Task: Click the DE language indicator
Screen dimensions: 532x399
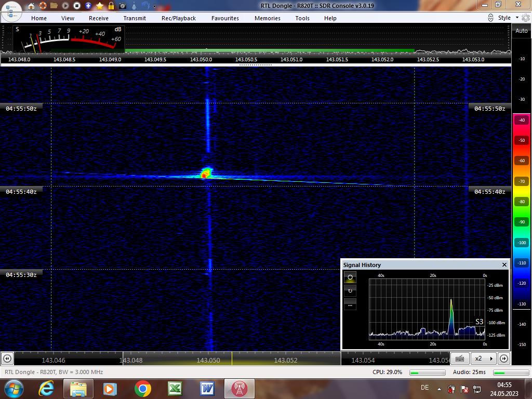Action: tap(424, 388)
